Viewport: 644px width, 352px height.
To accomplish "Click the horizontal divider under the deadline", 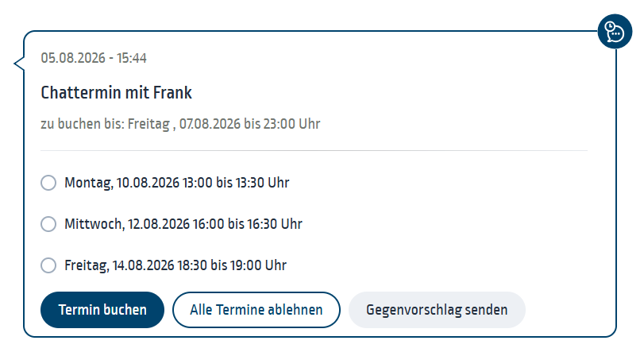I will click(314, 150).
